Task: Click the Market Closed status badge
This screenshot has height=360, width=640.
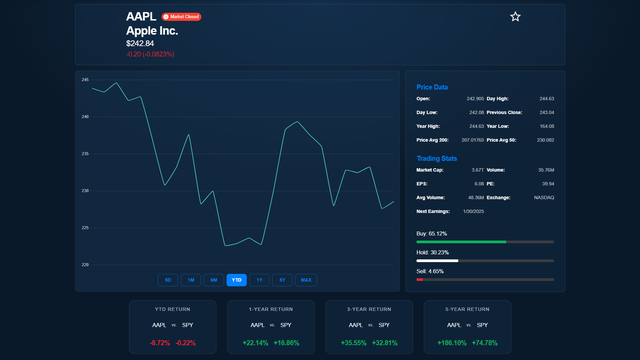Action: [181, 17]
